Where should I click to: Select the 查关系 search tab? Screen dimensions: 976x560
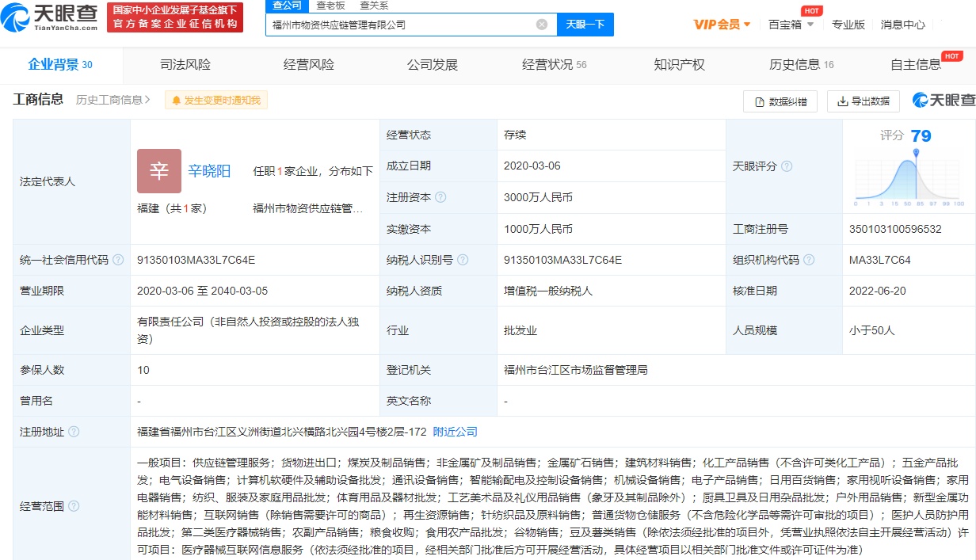374,6
